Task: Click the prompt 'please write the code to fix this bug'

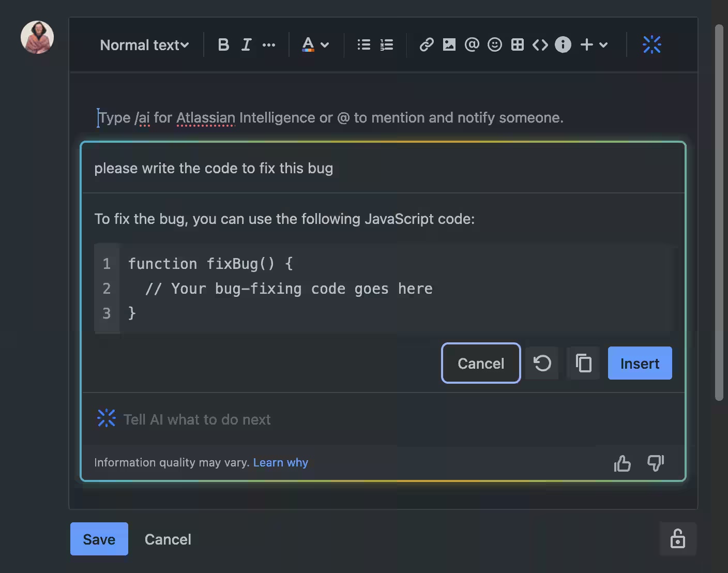Action: 214,168
